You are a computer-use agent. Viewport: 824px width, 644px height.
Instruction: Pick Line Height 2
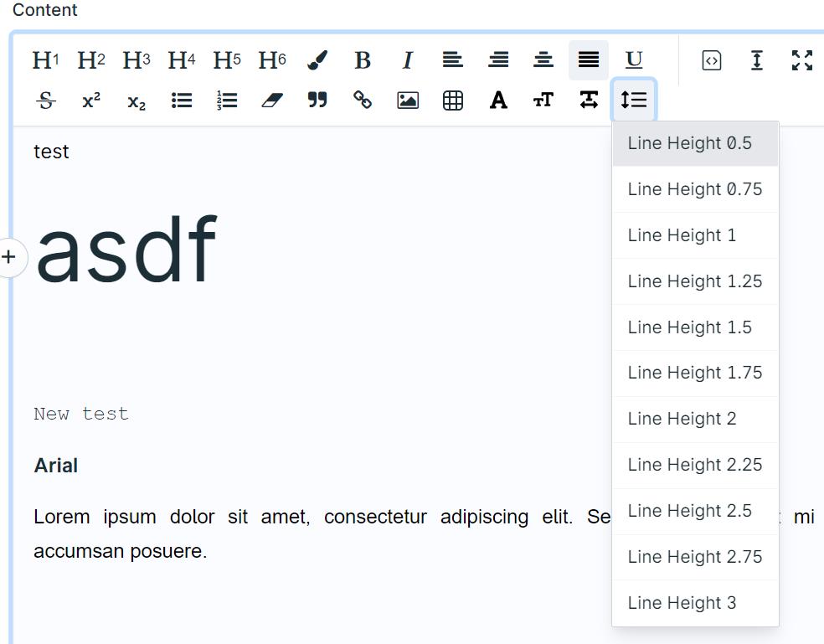pyautogui.click(x=695, y=419)
